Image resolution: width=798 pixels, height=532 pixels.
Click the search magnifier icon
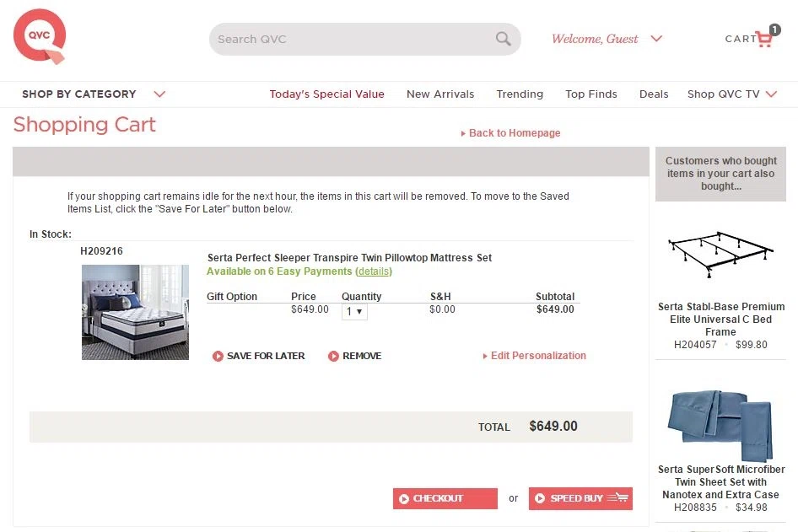[x=503, y=39]
